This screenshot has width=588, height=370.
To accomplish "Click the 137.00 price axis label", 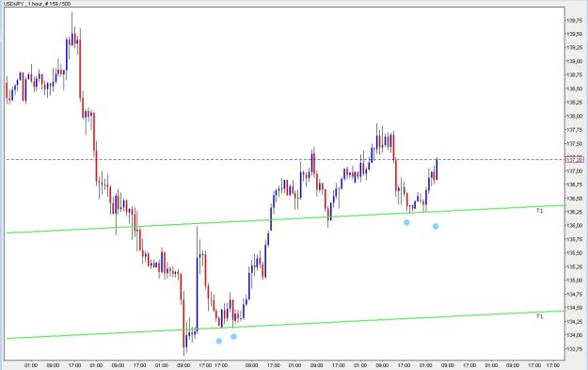I will pos(575,171).
